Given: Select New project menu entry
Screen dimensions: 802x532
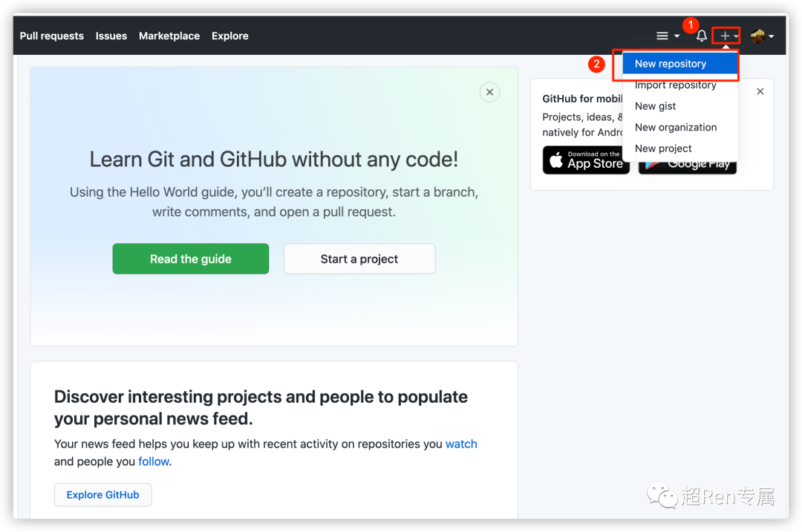Looking at the screenshot, I should pos(680,148).
